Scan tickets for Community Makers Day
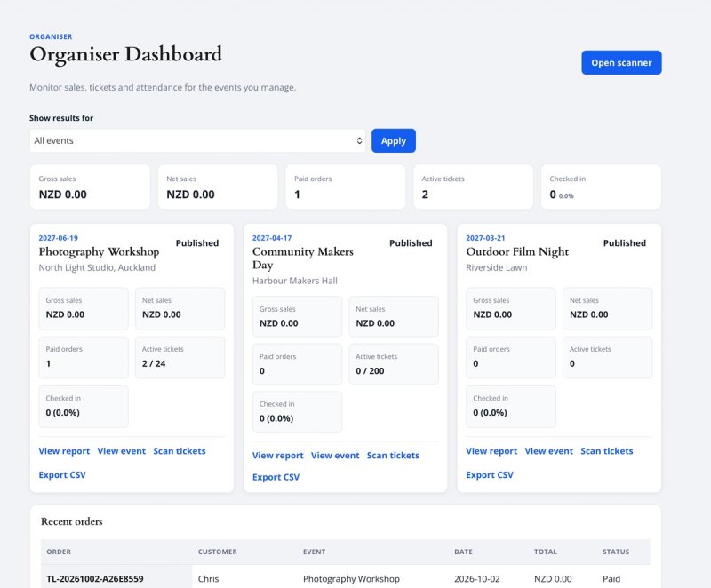 pyautogui.click(x=393, y=456)
